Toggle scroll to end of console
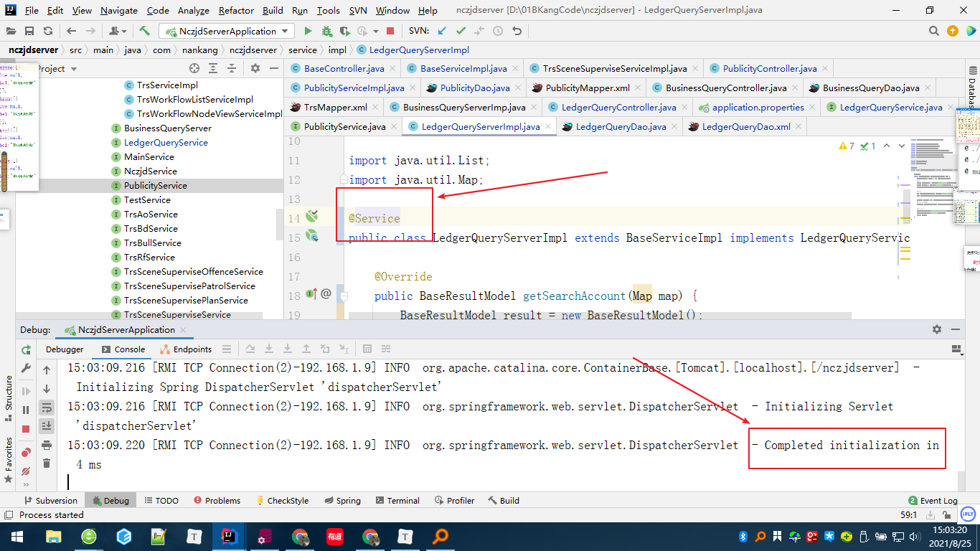The width and height of the screenshot is (980, 551). (x=47, y=426)
